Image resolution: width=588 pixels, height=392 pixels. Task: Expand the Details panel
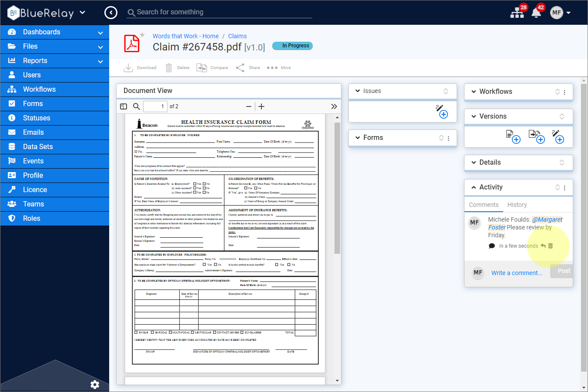click(x=474, y=163)
